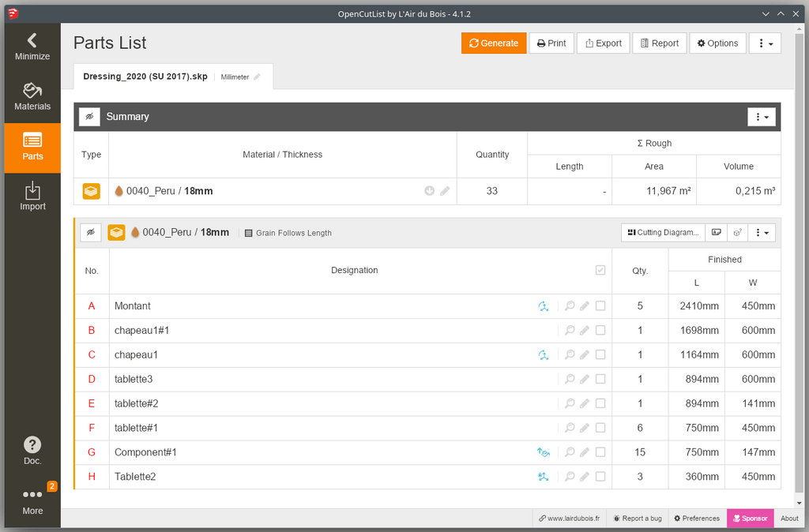
Task: Switch to the Parts tab
Action: (x=32, y=148)
